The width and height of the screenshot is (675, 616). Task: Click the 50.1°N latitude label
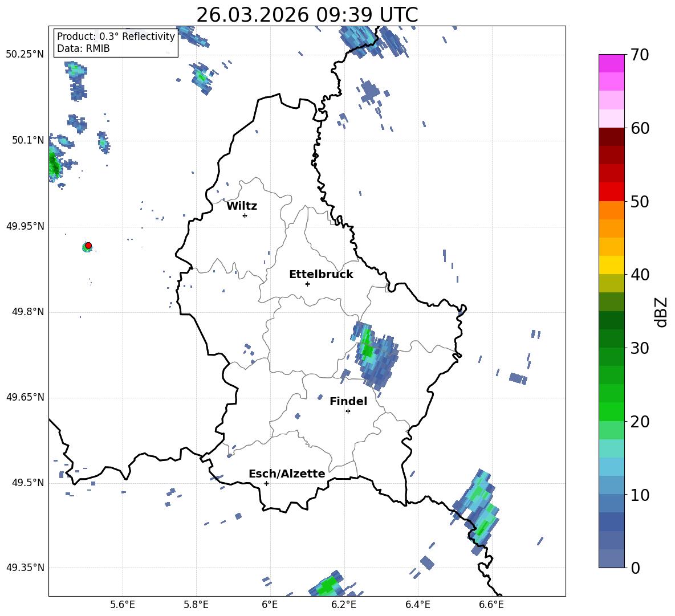point(28,140)
